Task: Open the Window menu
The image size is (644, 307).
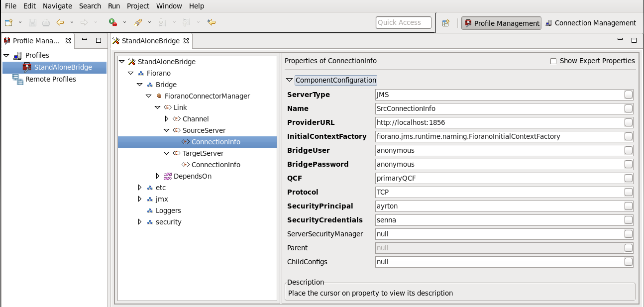Action: (x=169, y=6)
